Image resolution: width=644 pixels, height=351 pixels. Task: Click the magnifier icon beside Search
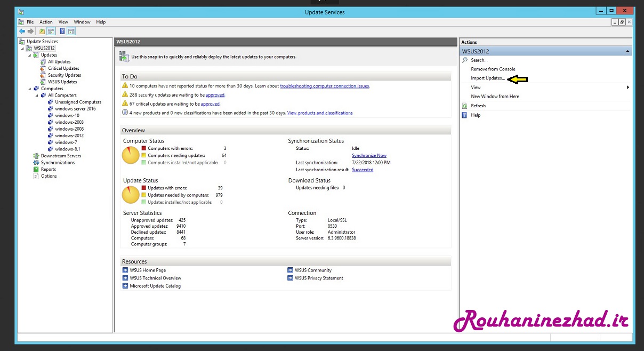[465, 60]
